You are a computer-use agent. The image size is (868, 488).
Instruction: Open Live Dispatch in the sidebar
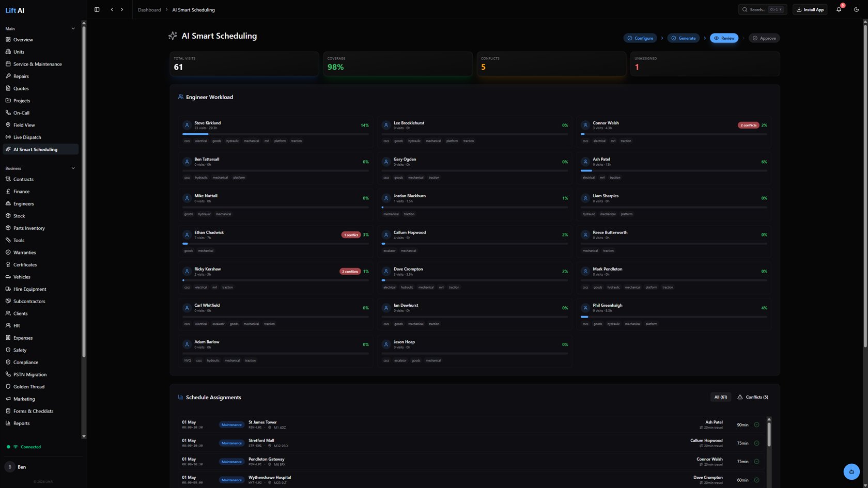41,137
